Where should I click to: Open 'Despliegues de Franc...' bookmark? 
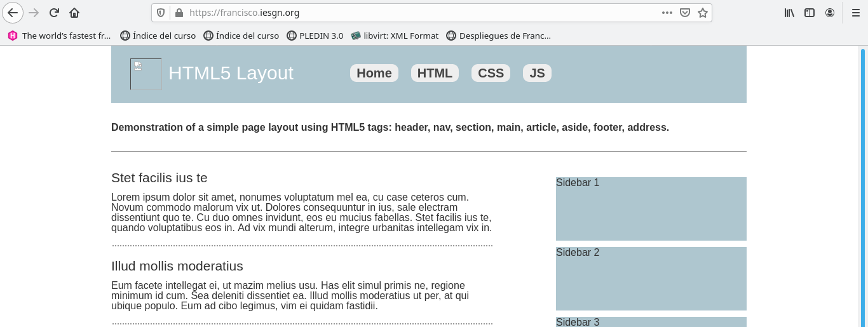click(x=499, y=36)
